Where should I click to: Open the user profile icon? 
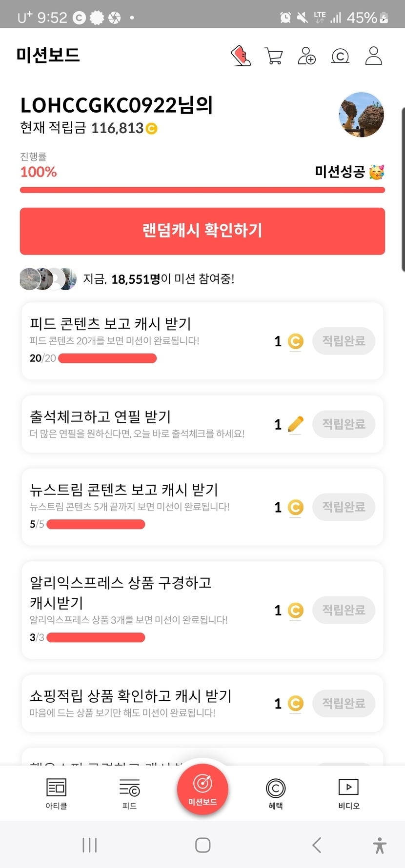374,56
